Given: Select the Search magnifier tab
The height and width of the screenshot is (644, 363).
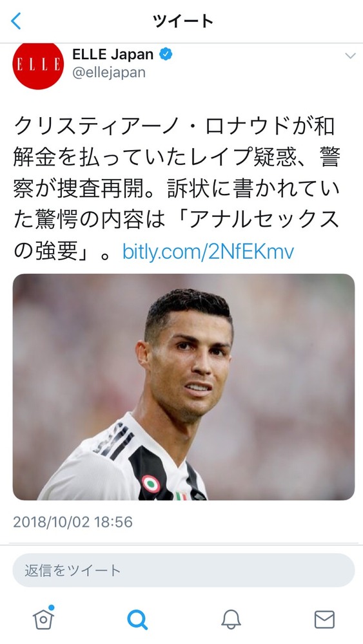Looking at the screenshot, I should (x=137, y=620).
